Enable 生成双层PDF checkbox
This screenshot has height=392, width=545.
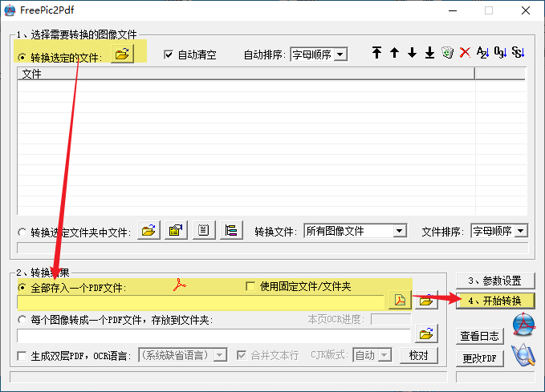coord(22,356)
